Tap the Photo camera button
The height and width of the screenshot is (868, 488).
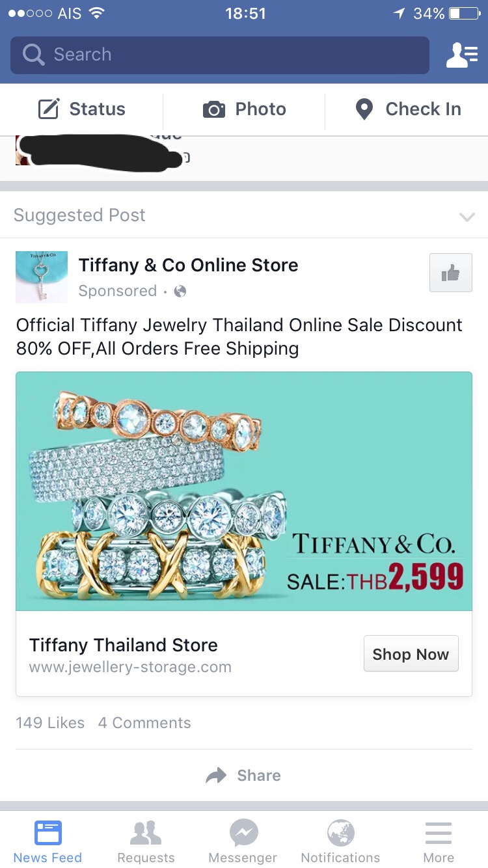click(244, 109)
